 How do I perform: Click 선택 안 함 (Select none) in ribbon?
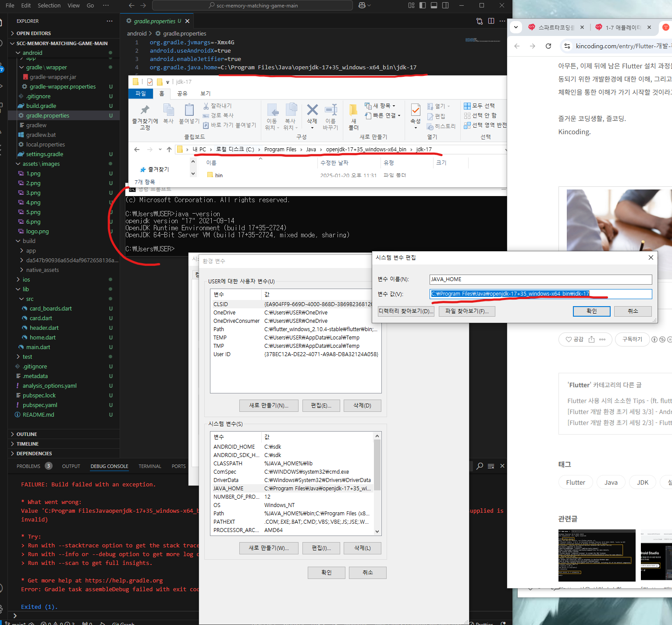480,115
